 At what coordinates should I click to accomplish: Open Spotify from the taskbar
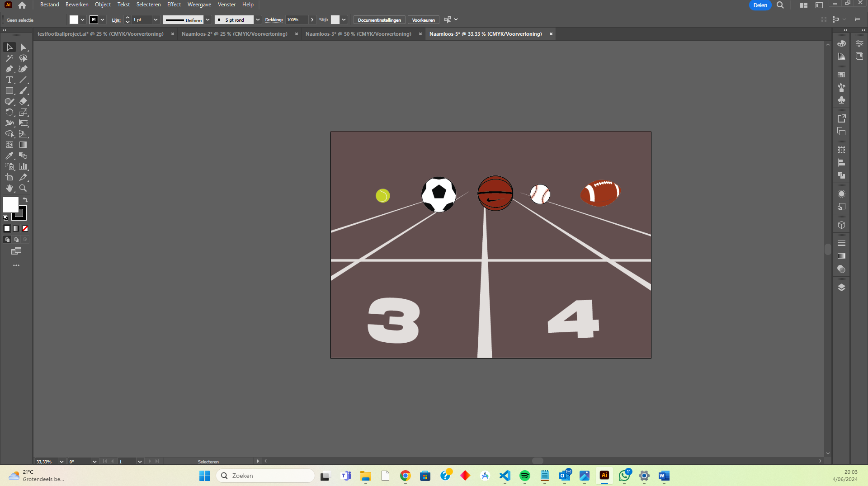tap(525, 476)
